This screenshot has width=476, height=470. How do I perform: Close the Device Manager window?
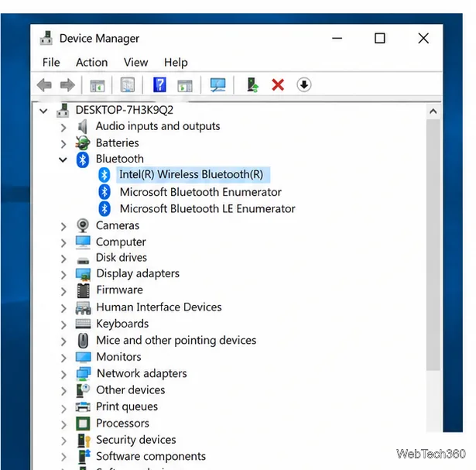pyautogui.click(x=423, y=38)
